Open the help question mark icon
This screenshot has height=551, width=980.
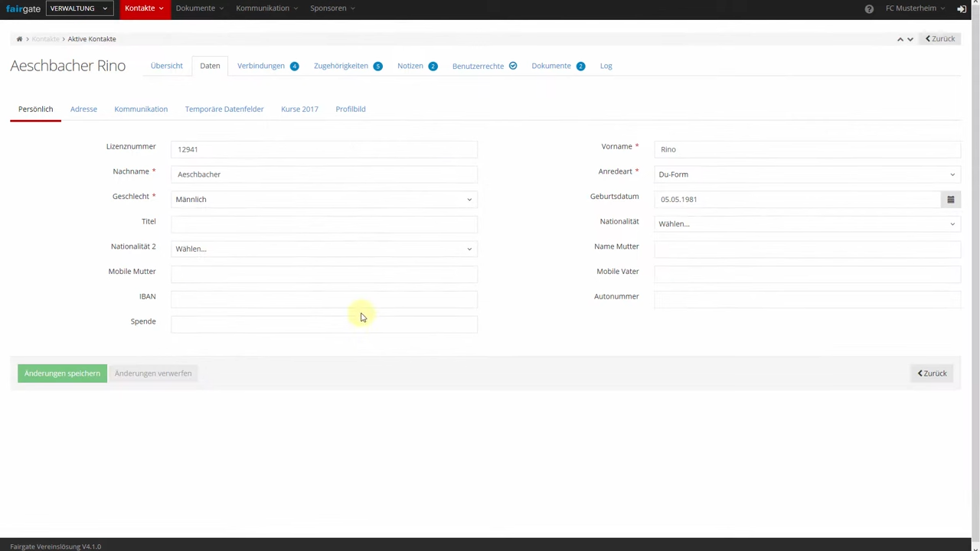(x=869, y=8)
